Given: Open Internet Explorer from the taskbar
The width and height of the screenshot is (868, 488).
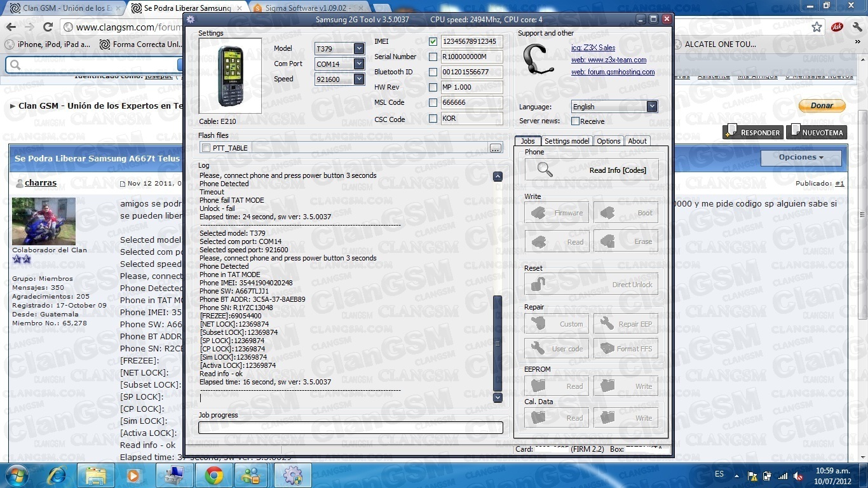Looking at the screenshot, I should 57,475.
